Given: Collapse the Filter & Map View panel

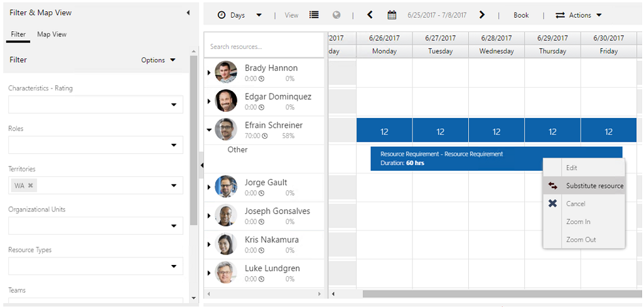Looking at the screenshot, I should tap(188, 13).
